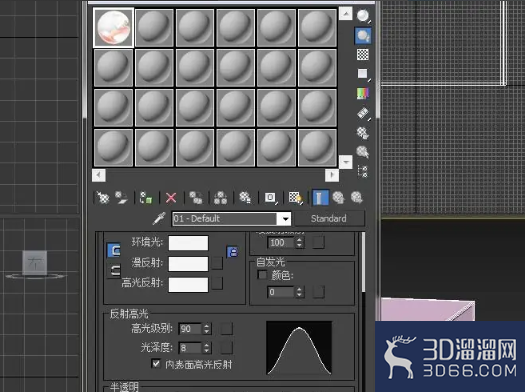Click the Make Unique icon
Screen dimensions: 525x392
[x=220, y=198]
